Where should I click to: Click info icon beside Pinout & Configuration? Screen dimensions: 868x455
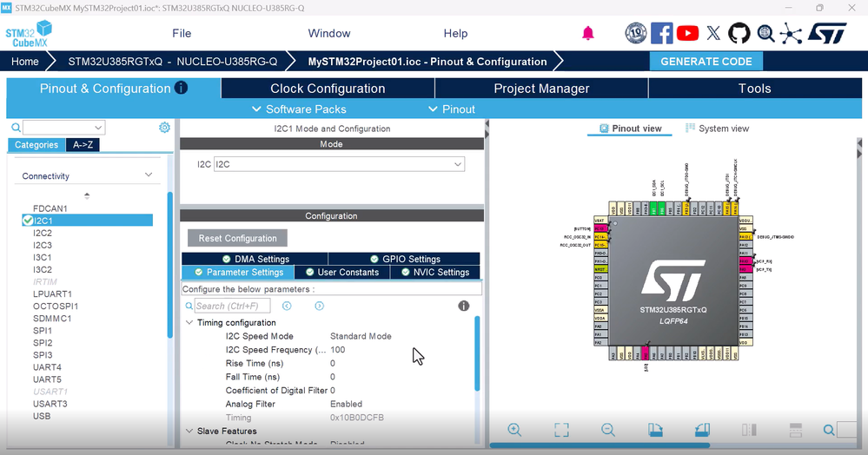tap(181, 88)
